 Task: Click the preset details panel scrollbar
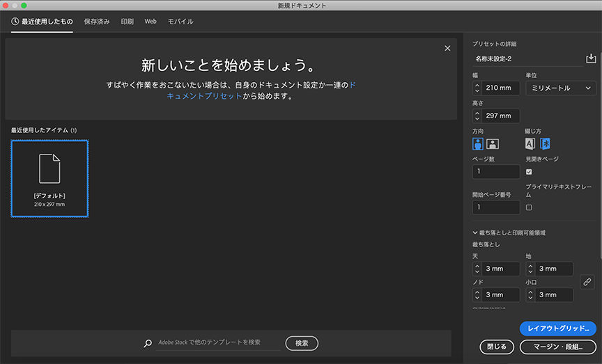(x=600, y=155)
